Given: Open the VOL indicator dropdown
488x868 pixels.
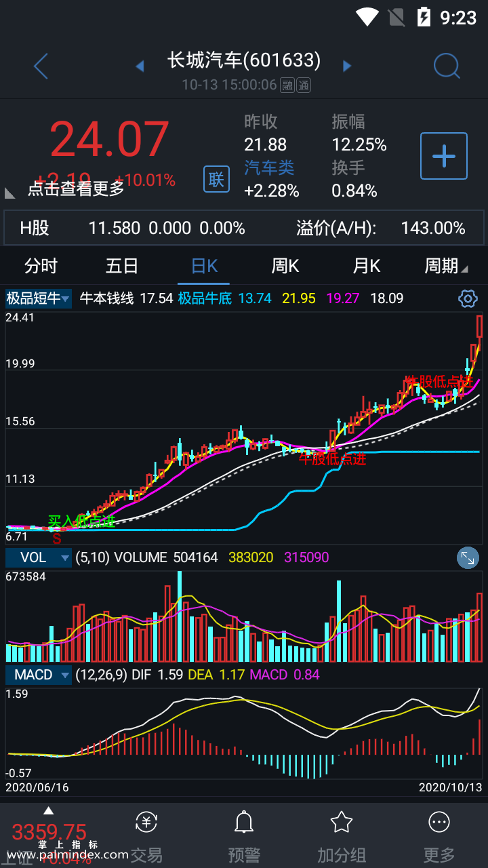Looking at the screenshot, I should [x=39, y=557].
